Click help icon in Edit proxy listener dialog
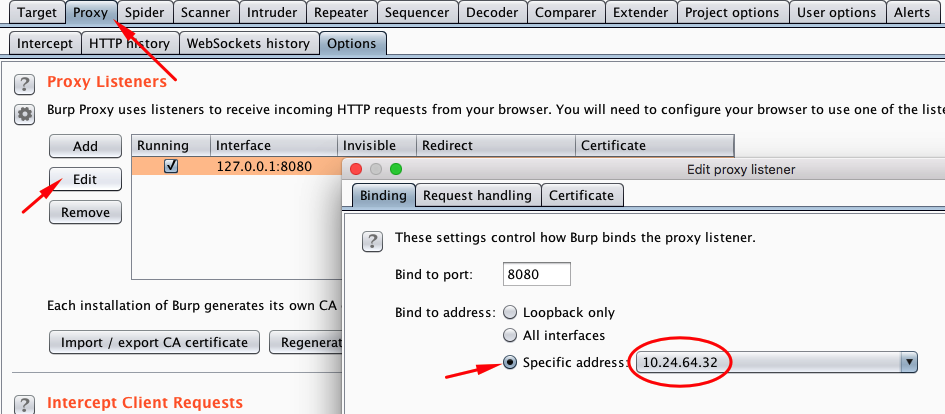 [372, 241]
